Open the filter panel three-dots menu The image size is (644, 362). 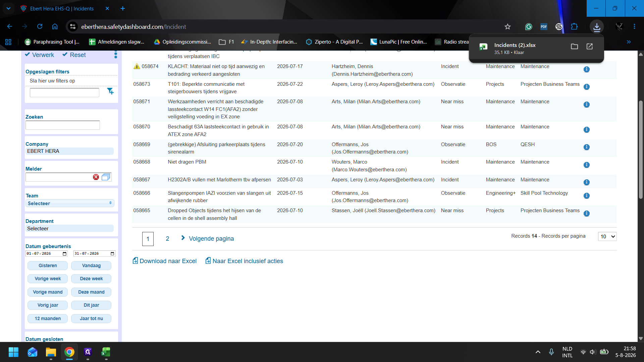[116, 55]
